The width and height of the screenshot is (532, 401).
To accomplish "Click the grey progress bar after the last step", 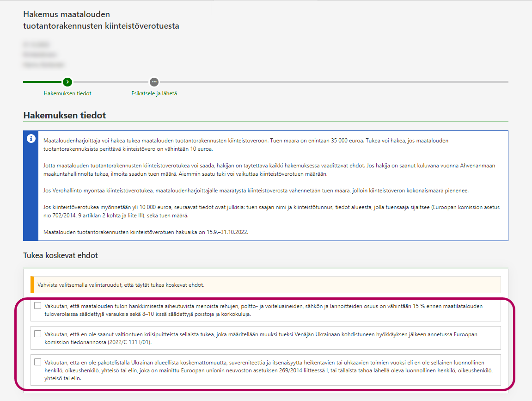I will [333, 82].
